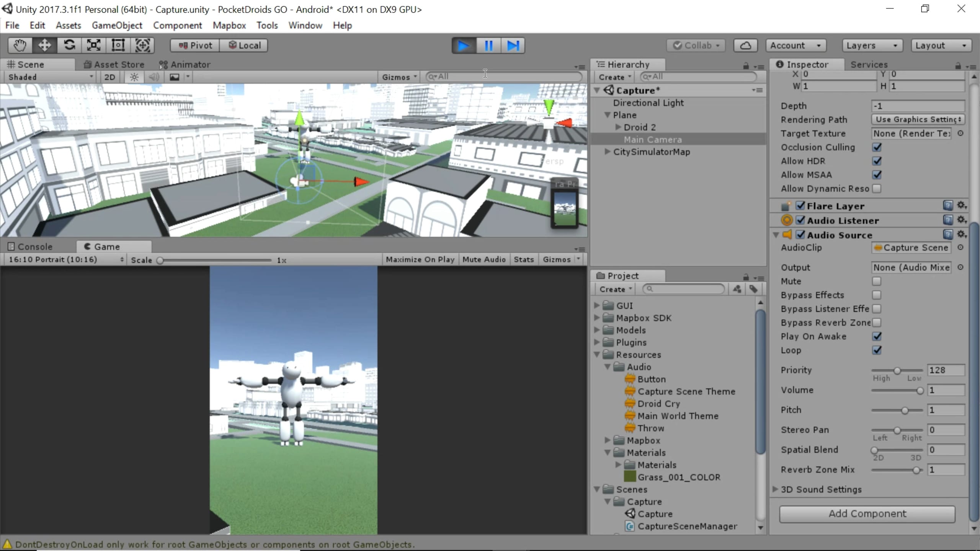
Task: Open the Mapbox menu
Action: click(229, 25)
